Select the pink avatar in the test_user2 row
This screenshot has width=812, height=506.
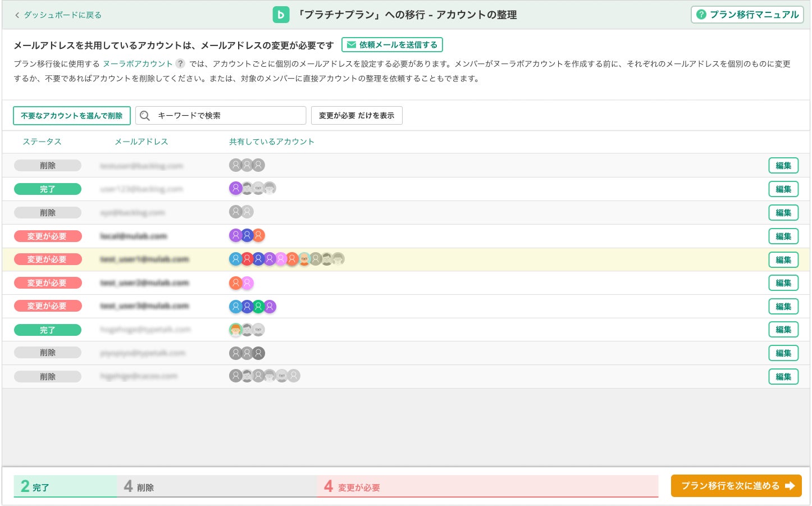tap(247, 283)
